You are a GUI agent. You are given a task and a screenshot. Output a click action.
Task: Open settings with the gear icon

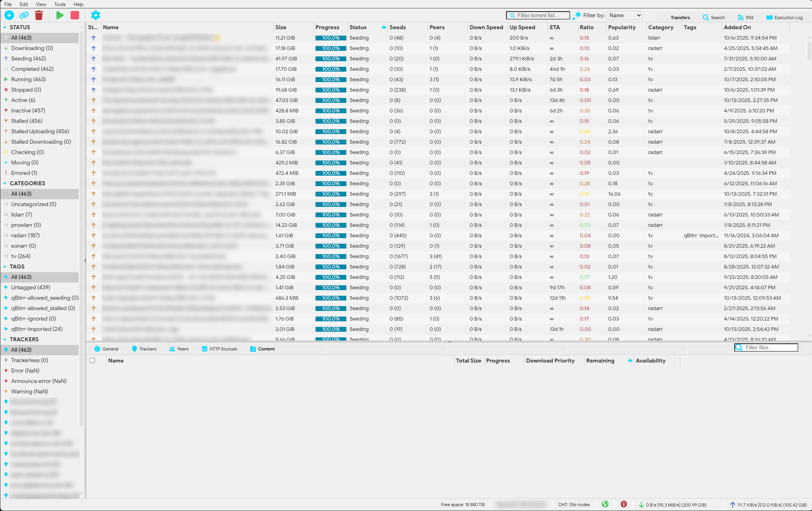(x=95, y=15)
